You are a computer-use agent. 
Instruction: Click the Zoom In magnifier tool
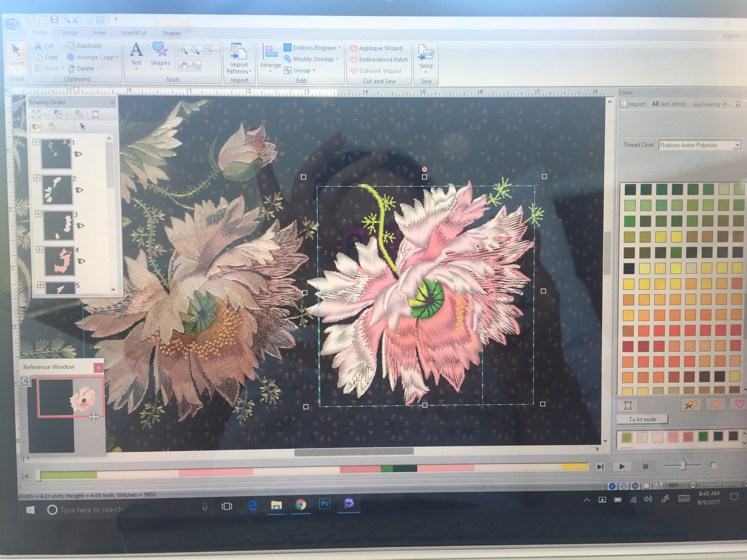tap(183, 51)
